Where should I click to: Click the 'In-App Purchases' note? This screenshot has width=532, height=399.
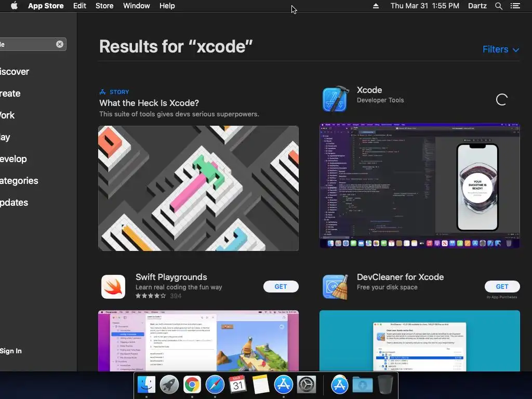pos(502,297)
